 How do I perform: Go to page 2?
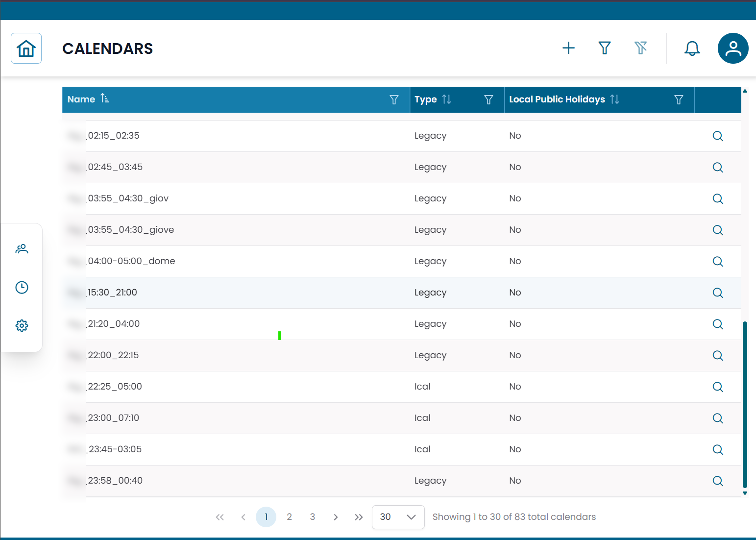pyautogui.click(x=289, y=517)
